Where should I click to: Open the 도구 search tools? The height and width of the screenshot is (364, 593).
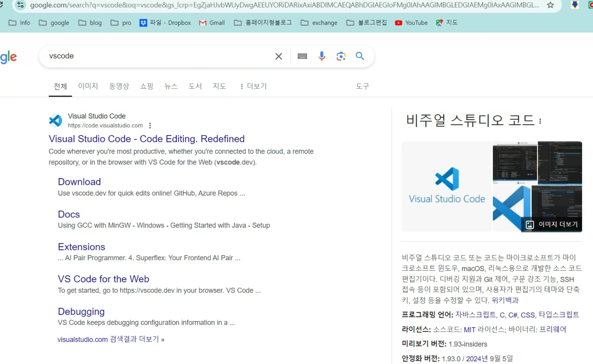point(362,86)
